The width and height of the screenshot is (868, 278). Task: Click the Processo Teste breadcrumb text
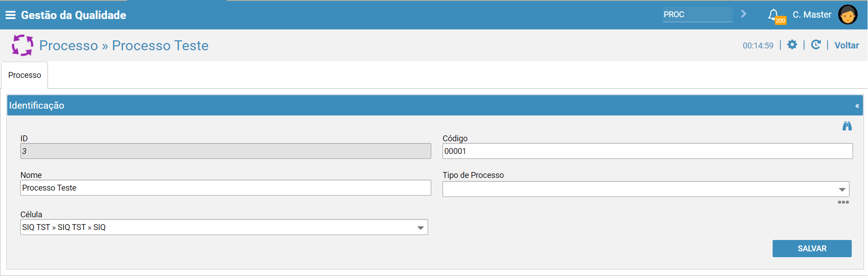tap(160, 46)
